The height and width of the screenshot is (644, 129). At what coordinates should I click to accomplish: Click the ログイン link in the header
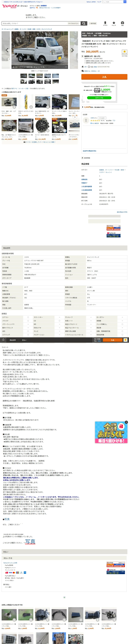pyautogui.click(x=33, y=8)
